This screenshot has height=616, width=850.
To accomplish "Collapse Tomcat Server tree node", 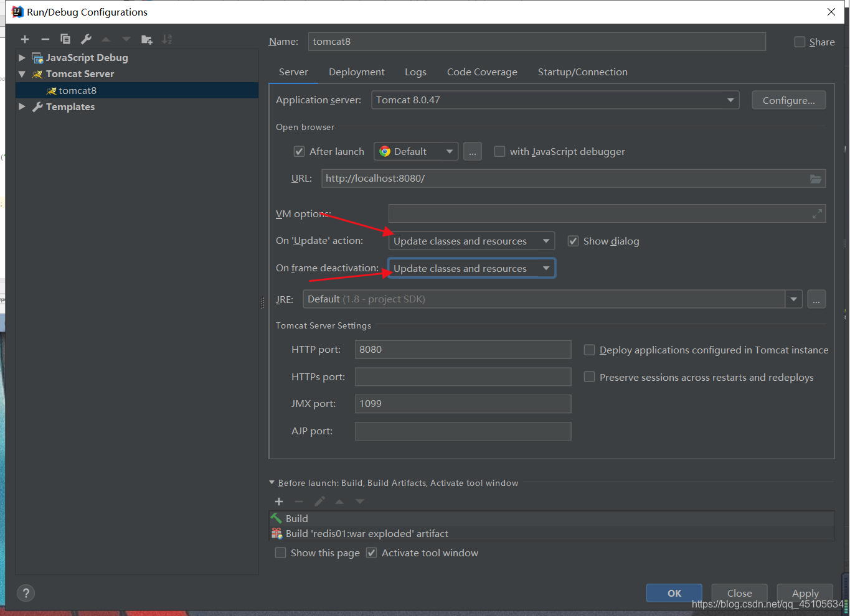I will [22, 74].
